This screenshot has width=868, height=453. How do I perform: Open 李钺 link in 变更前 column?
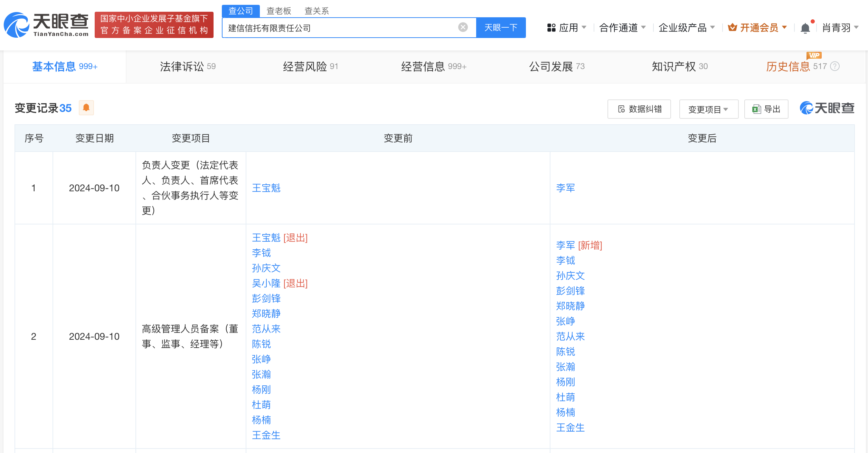(261, 253)
